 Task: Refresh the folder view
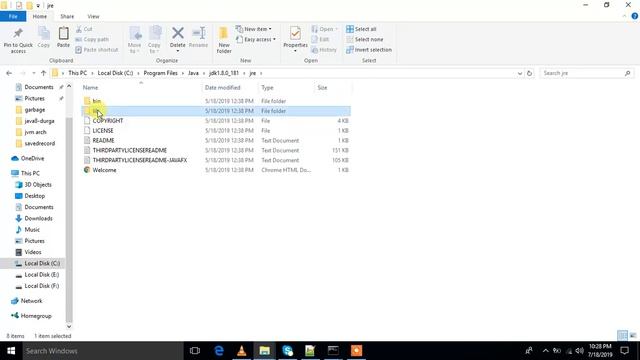(529, 73)
